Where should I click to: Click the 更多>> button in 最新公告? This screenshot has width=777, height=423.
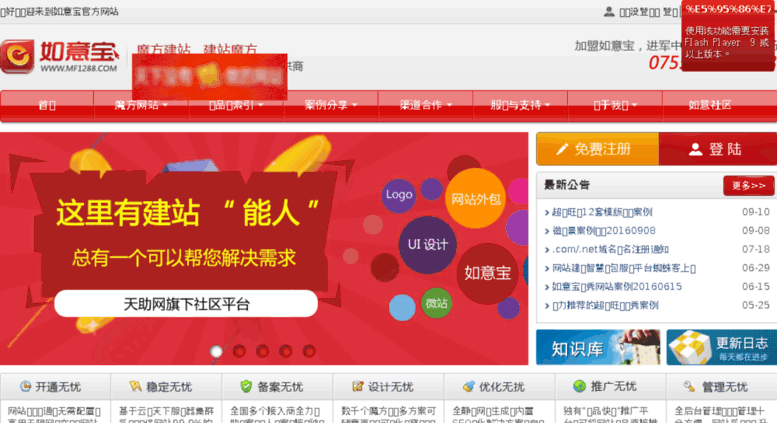(749, 185)
